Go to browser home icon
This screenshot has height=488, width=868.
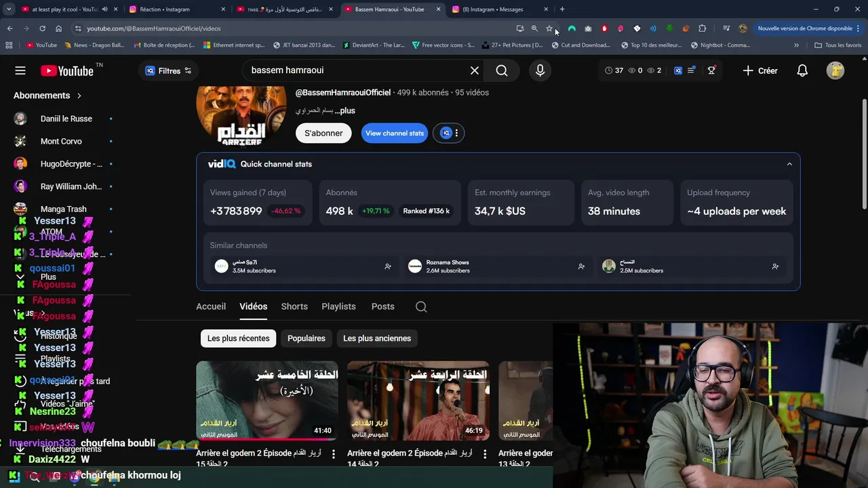pyautogui.click(x=58, y=28)
